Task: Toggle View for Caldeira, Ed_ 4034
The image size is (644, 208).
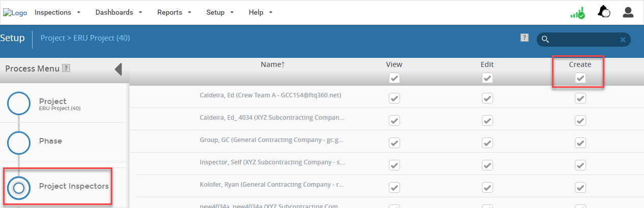Action: pos(394,121)
